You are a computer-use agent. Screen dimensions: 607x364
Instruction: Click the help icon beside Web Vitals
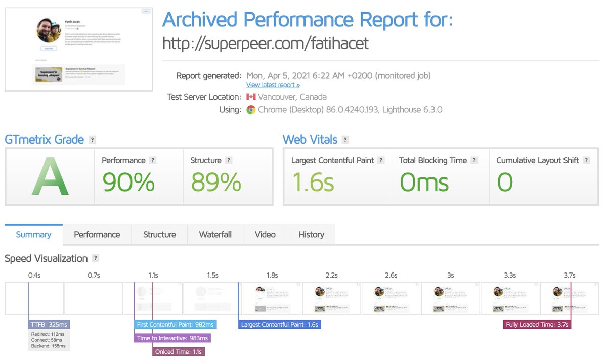tap(345, 140)
